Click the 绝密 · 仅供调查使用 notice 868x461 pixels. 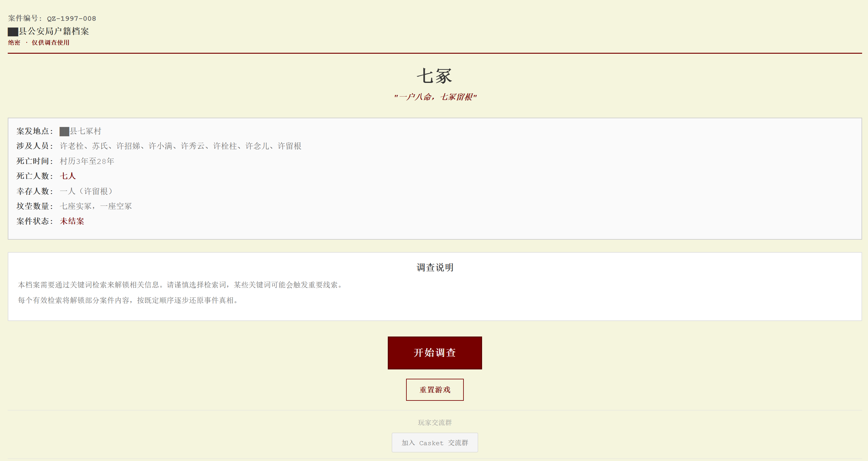click(39, 43)
